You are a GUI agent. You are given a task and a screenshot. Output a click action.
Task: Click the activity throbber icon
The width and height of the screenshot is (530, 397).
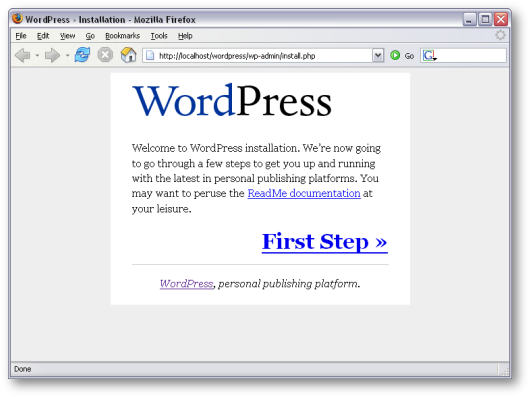[x=500, y=35]
